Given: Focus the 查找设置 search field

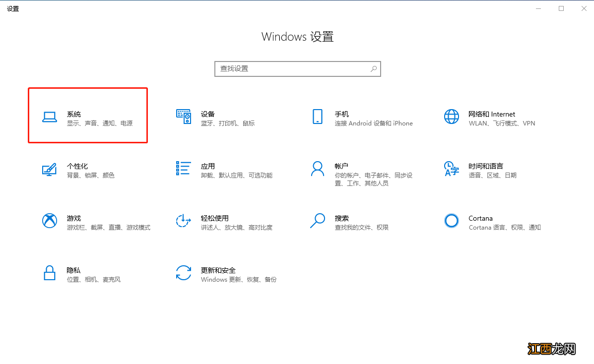Looking at the screenshot, I should [298, 69].
